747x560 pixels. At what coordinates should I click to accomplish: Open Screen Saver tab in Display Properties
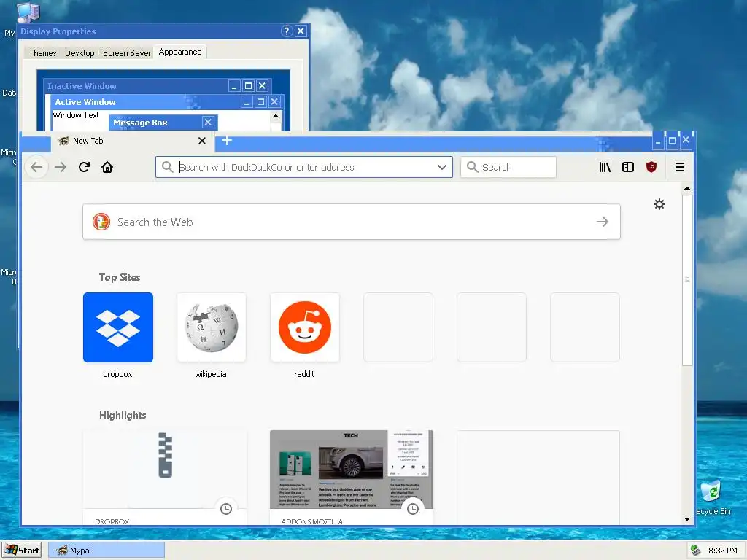click(x=127, y=52)
